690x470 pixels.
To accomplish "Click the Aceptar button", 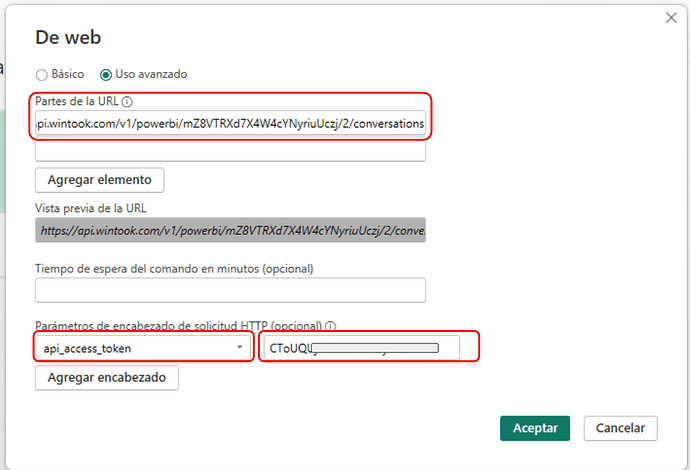I will point(535,428).
